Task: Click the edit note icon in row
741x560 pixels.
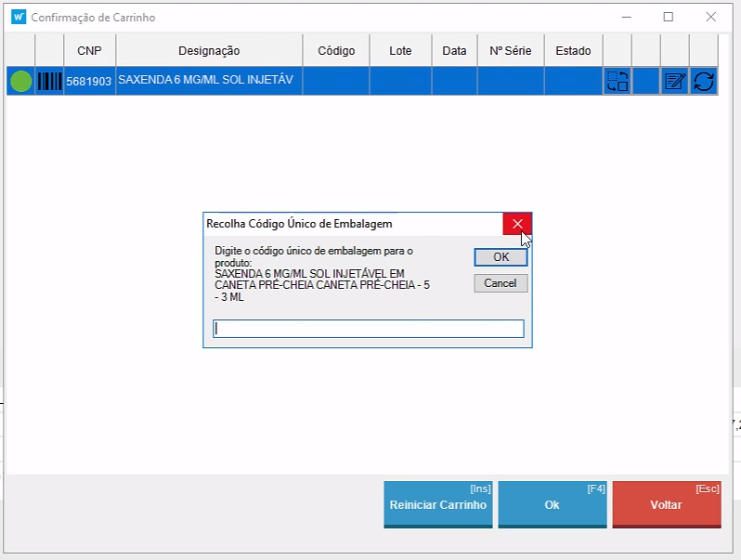Action: (675, 81)
